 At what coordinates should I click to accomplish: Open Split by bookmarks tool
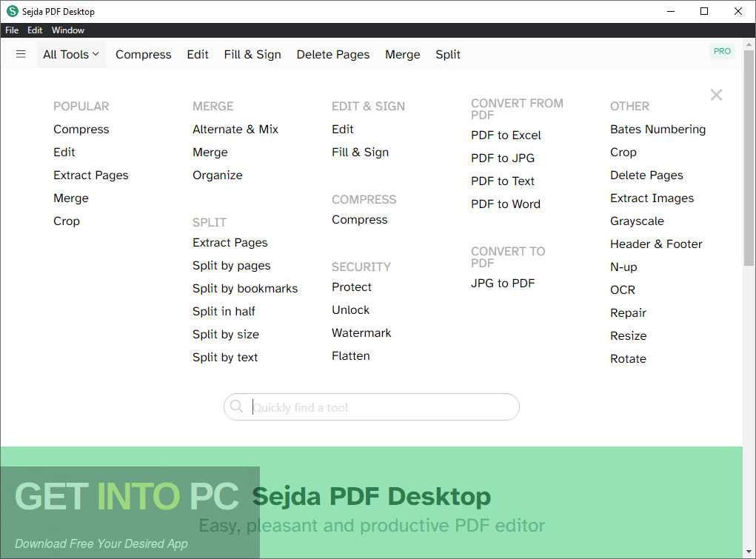point(245,289)
